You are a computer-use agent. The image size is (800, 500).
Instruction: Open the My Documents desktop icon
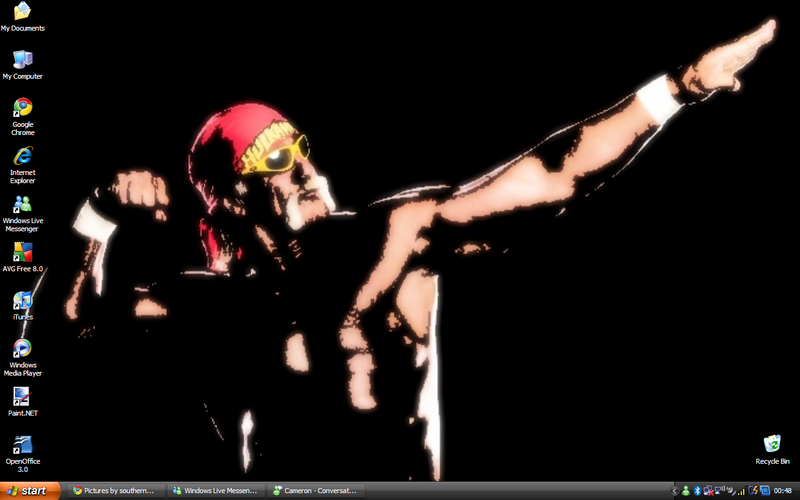click(22, 17)
